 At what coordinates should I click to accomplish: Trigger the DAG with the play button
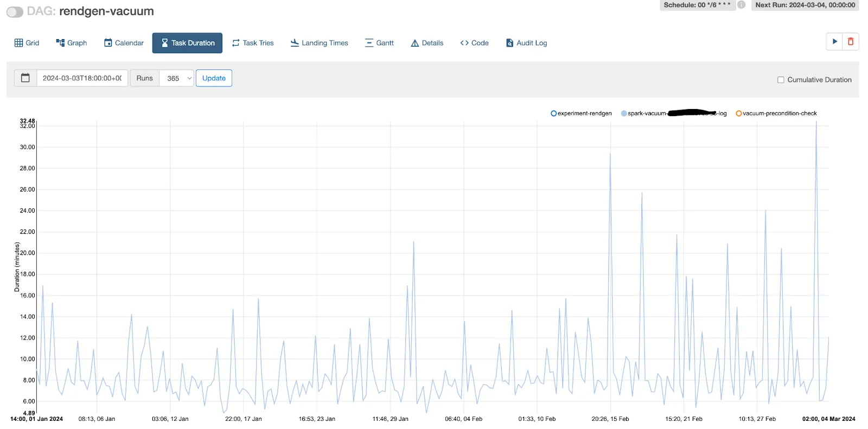(x=834, y=42)
